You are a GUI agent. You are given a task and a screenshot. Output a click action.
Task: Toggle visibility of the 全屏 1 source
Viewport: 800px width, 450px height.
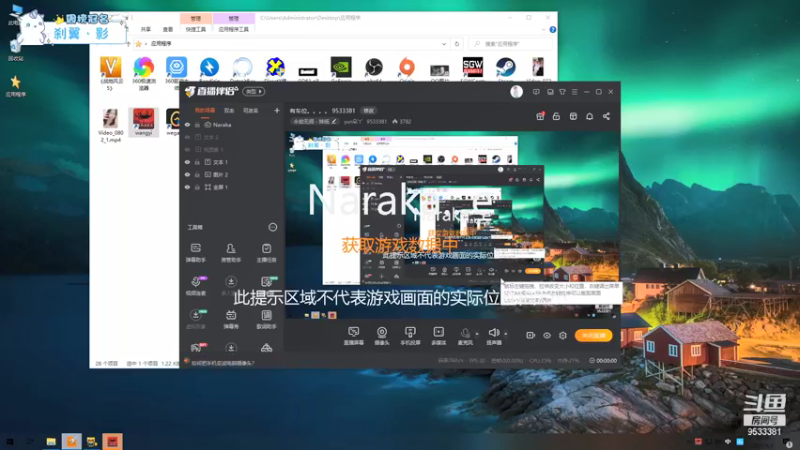(x=187, y=187)
